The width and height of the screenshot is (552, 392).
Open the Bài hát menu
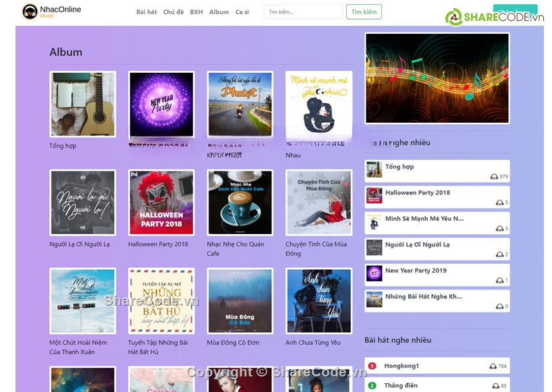click(x=146, y=12)
